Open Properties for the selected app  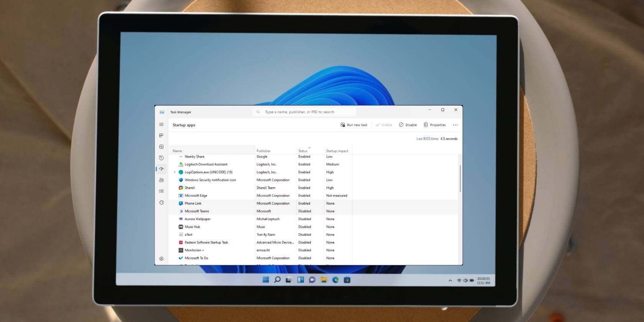coord(435,125)
